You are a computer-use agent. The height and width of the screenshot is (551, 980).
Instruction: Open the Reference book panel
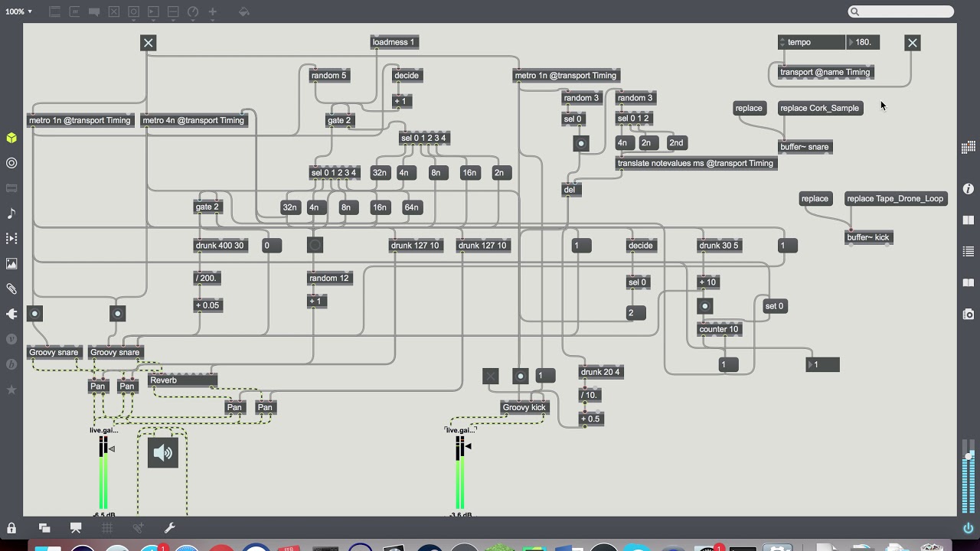[x=969, y=220]
